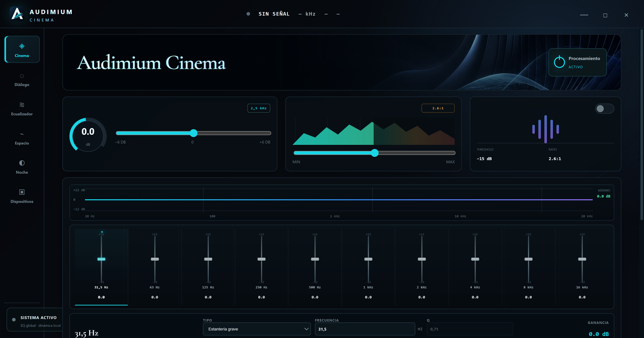Toggle the compressor switch on
This screenshot has width=644, height=338.
coord(605,109)
